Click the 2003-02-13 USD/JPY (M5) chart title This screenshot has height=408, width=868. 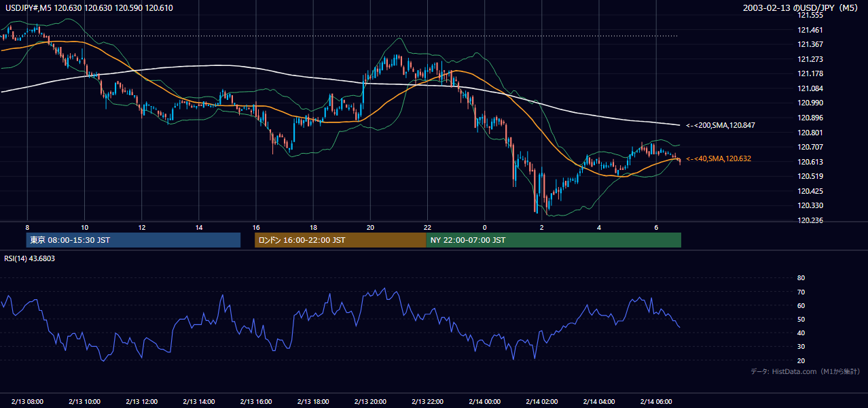[x=801, y=8]
